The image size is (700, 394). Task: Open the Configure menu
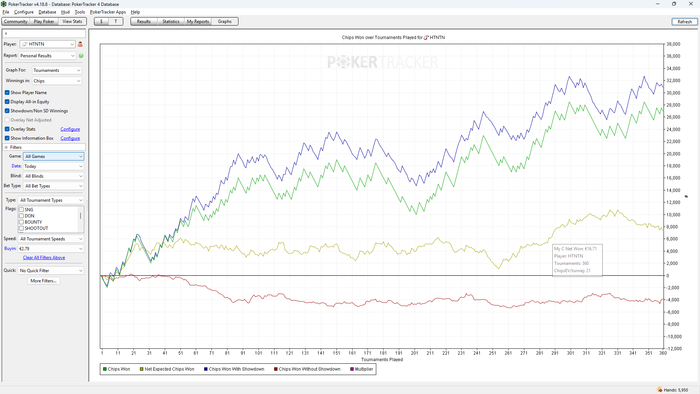tap(24, 12)
